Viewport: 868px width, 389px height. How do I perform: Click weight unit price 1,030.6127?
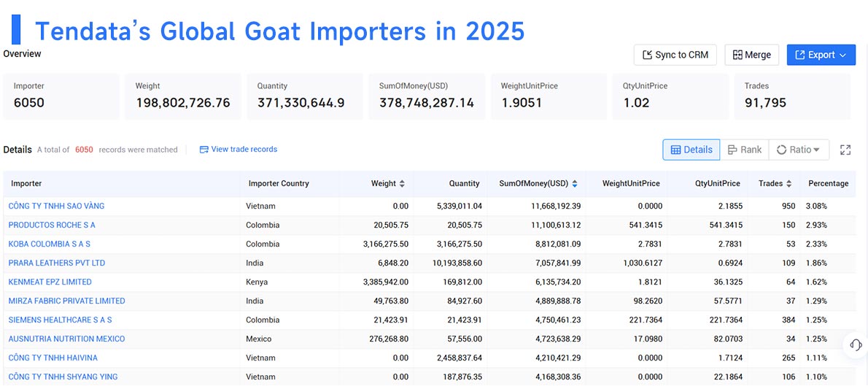click(x=642, y=263)
